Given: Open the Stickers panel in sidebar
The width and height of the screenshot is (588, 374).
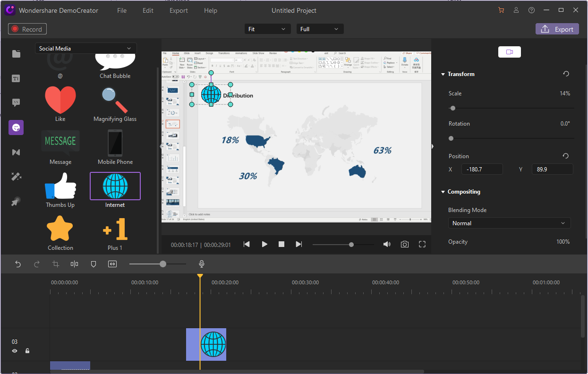Looking at the screenshot, I should coord(16,127).
